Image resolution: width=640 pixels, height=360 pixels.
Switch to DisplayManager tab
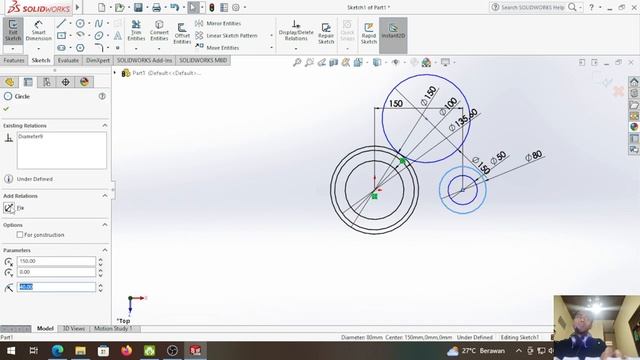point(84,82)
